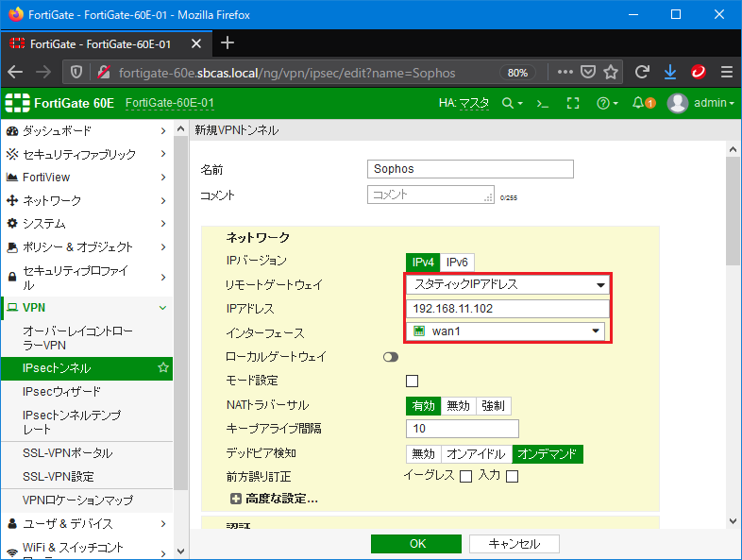The width and height of the screenshot is (742, 560).
Task: Click the comment text area
Action: (430, 195)
